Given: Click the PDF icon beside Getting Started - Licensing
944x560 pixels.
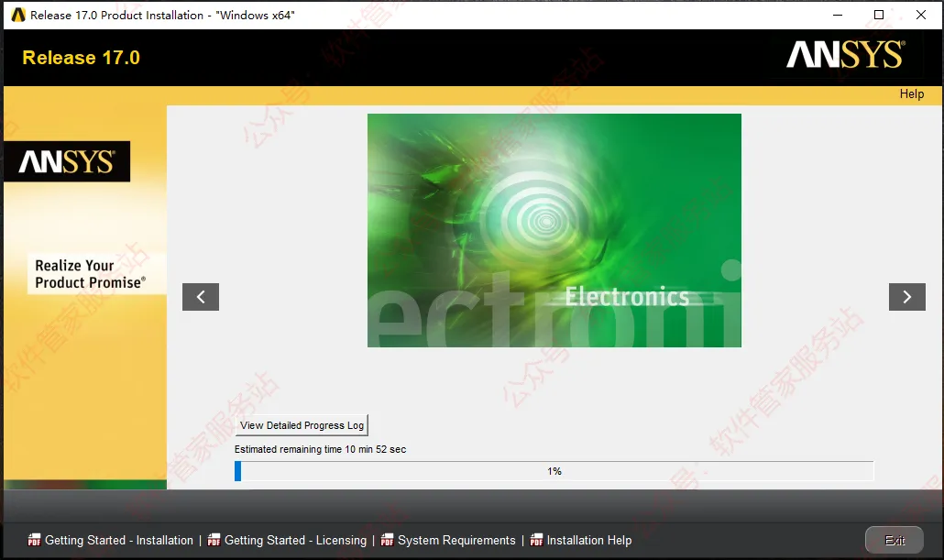Looking at the screenshot, I should (214, 540).
